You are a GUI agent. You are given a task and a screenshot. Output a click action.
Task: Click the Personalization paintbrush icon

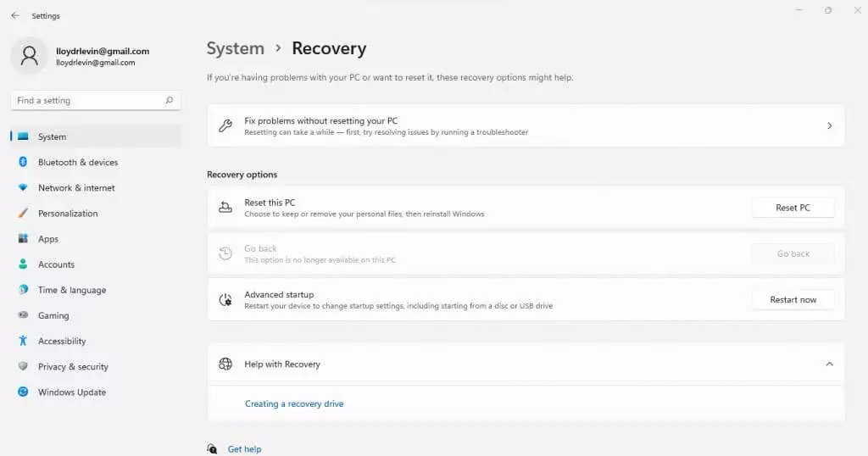point(23,213)
